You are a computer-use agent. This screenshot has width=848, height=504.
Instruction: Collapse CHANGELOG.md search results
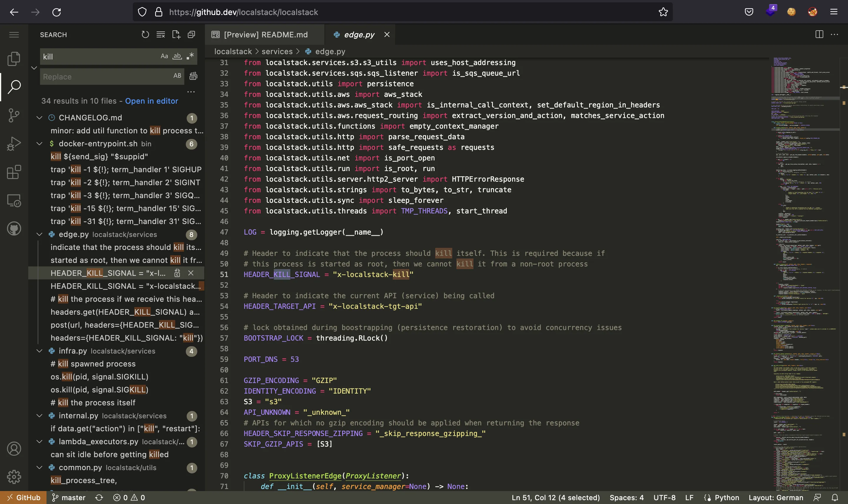pos(39,117)
